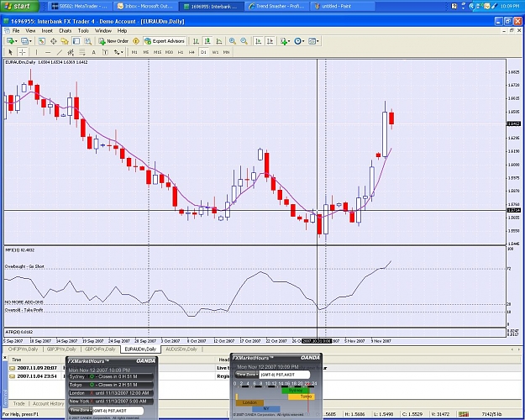Pick the Vertical Line drawing tool

pos(36,52)
